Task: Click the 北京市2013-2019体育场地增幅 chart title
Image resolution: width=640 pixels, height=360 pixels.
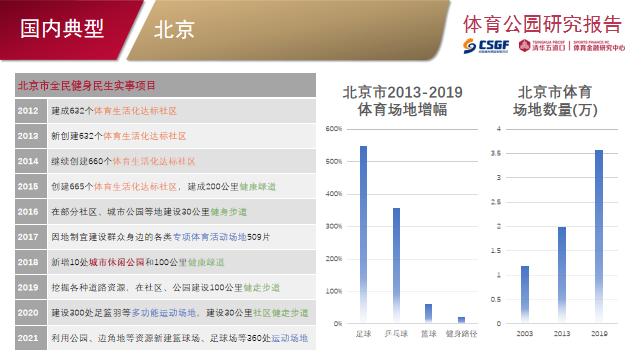Action: coord(402,101)
